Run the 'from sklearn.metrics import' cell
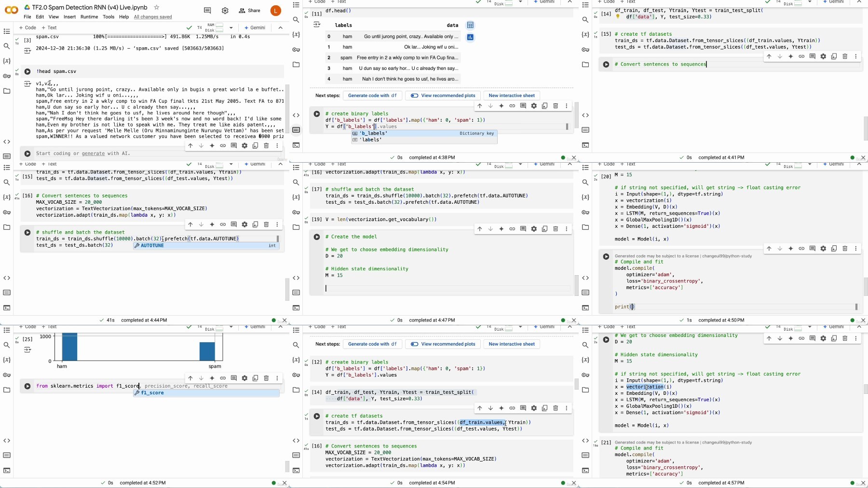 coord(27,386)
